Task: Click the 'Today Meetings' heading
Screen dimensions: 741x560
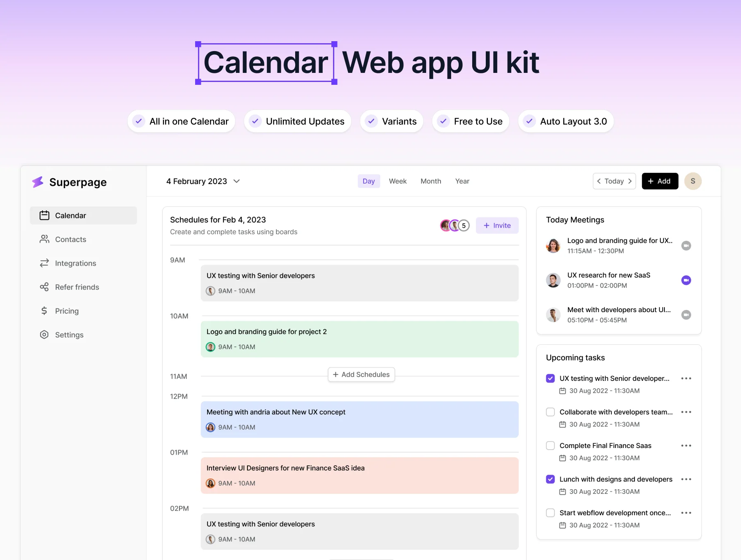Action: [x=575, y=220]
